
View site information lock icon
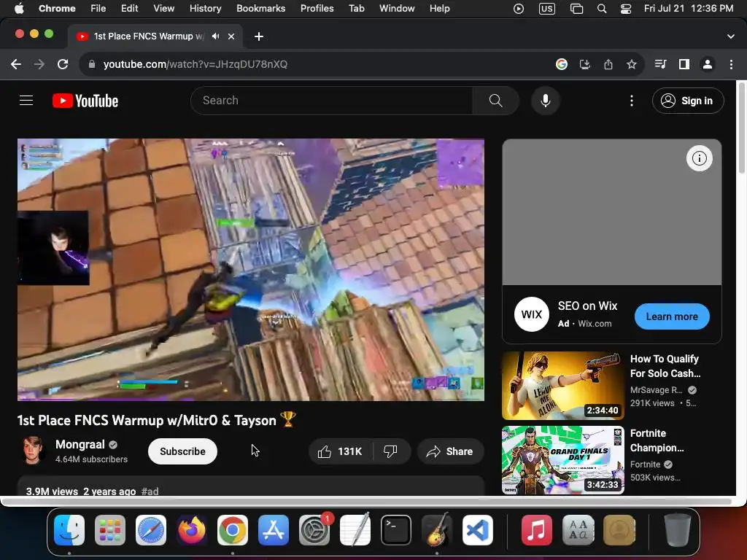[92, 64]
